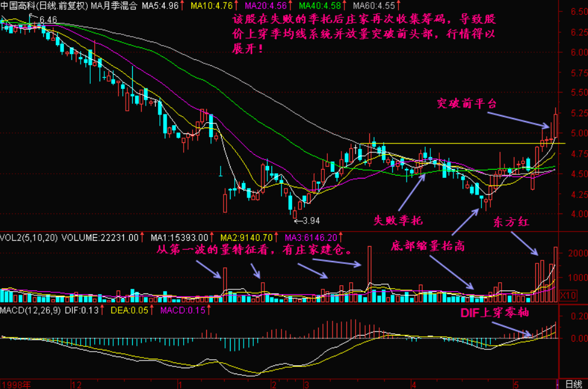Image resolution: width=588 pixels, height=389 pixels.
Task: Click the MA月季混合 indicator name
Action: (114, 6)
